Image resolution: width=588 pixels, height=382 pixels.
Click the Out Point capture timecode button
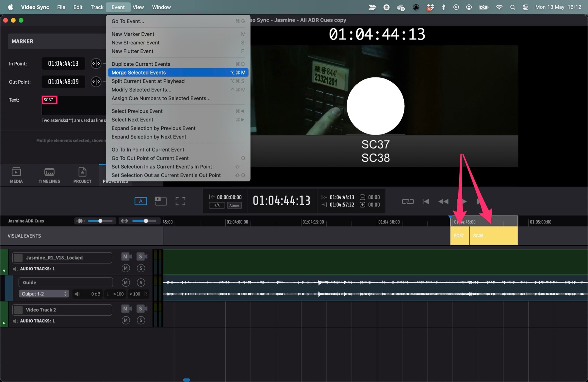96,82
